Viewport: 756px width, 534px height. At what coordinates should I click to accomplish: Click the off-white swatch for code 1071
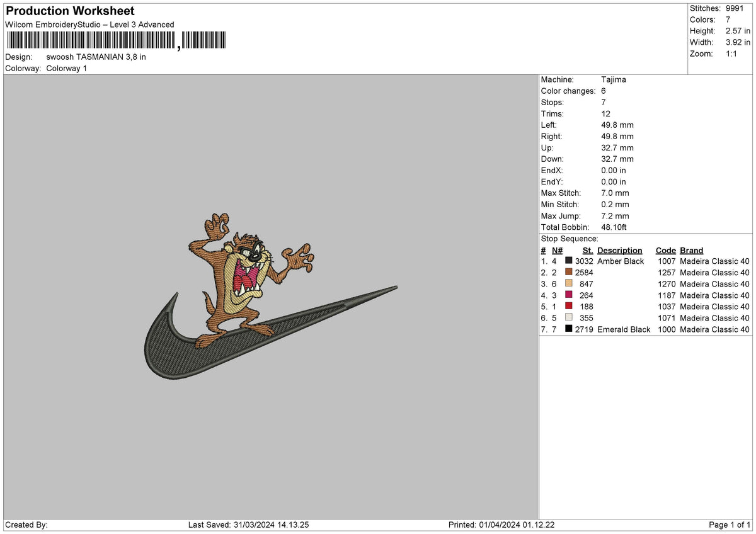[569, 318]
